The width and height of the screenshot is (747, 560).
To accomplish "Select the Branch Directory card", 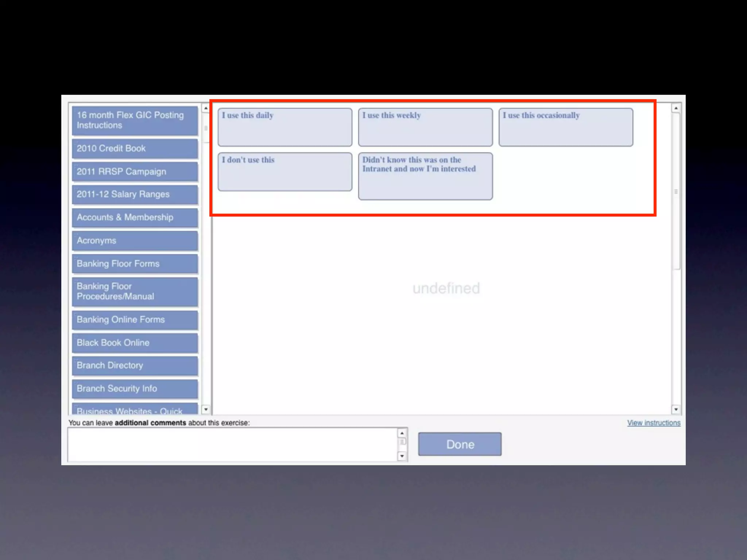I will (x=135, y=365).
